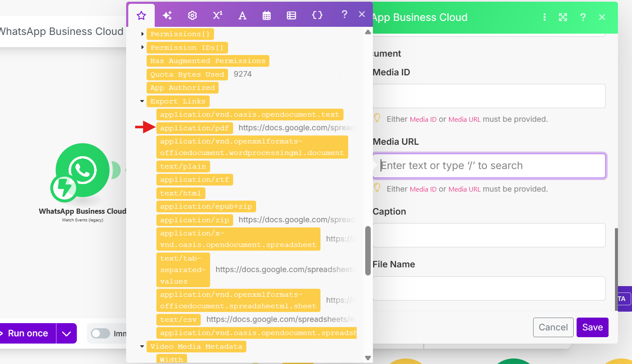Insert the application/rtf export link

(x=194, y=180)
